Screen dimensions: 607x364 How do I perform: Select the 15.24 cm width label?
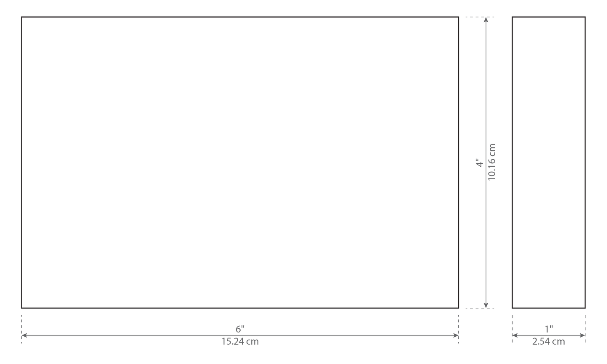point(240,342)
